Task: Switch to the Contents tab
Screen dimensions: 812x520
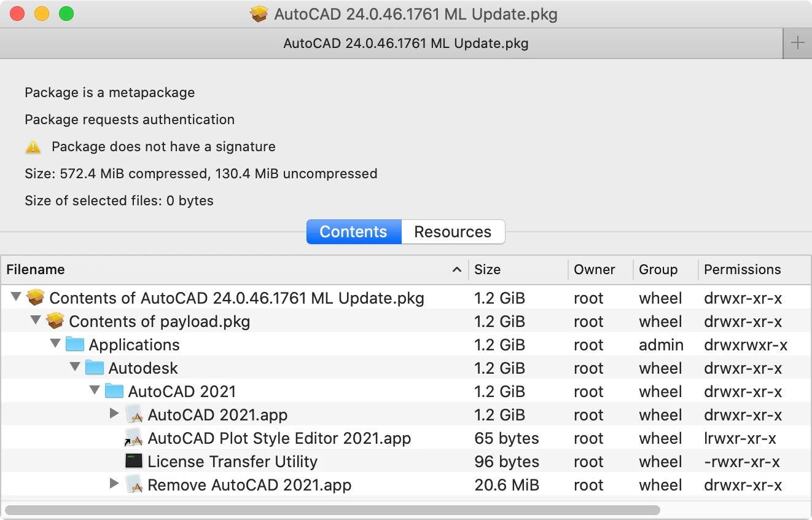Action: pos(354,232)
